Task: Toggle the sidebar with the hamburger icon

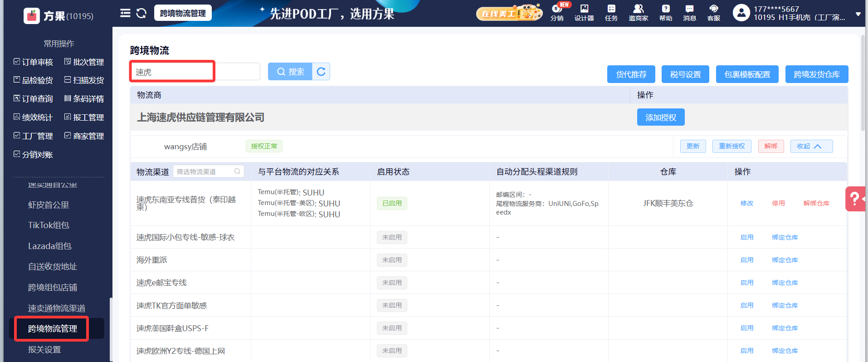Action: pos(125,13)
